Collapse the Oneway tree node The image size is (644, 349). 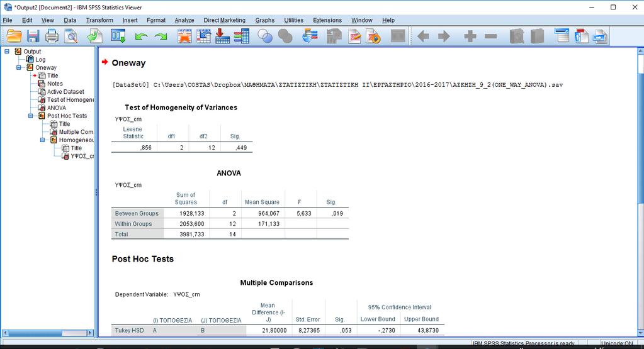(19, 68)
